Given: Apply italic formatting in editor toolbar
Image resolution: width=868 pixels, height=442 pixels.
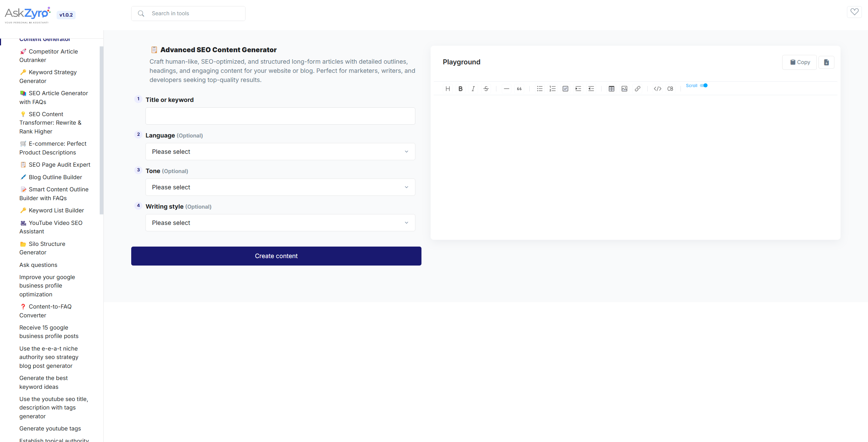Looking at the screenshot, I should click(473, 89).
